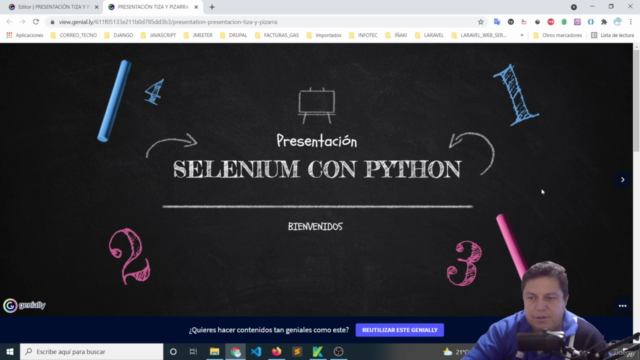Click the Presentación heading text
This screenshot has width=640, height=360.
click(x=317, y=141)
